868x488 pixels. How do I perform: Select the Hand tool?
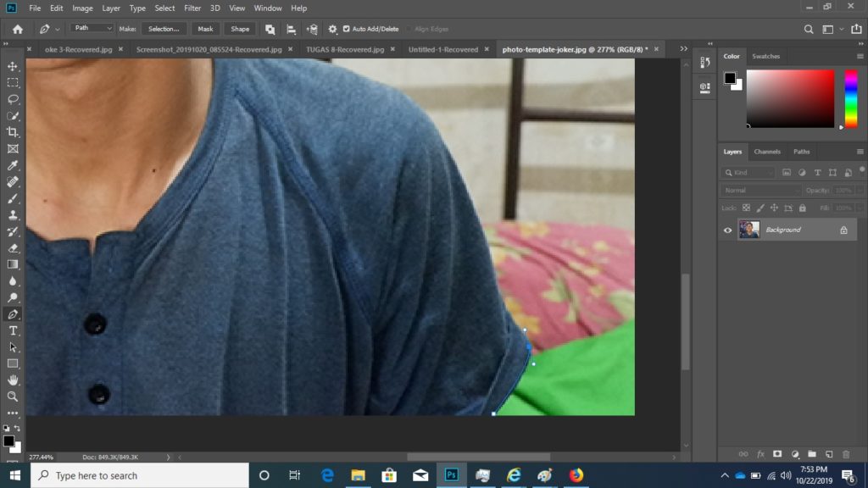13,380
